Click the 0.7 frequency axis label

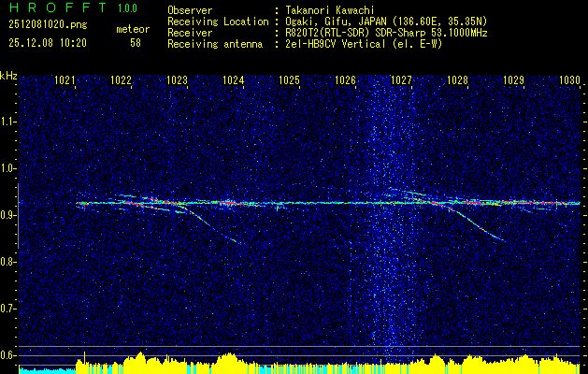[x=7, y=309]
